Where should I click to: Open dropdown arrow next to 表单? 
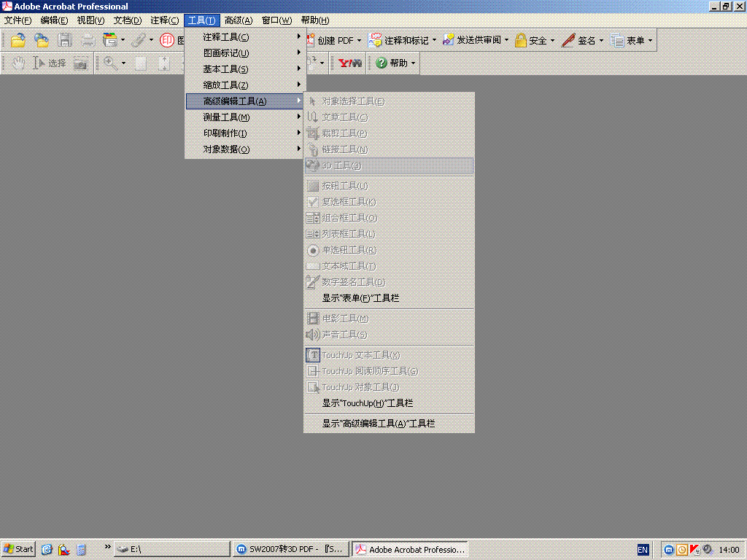click(650, 41)
